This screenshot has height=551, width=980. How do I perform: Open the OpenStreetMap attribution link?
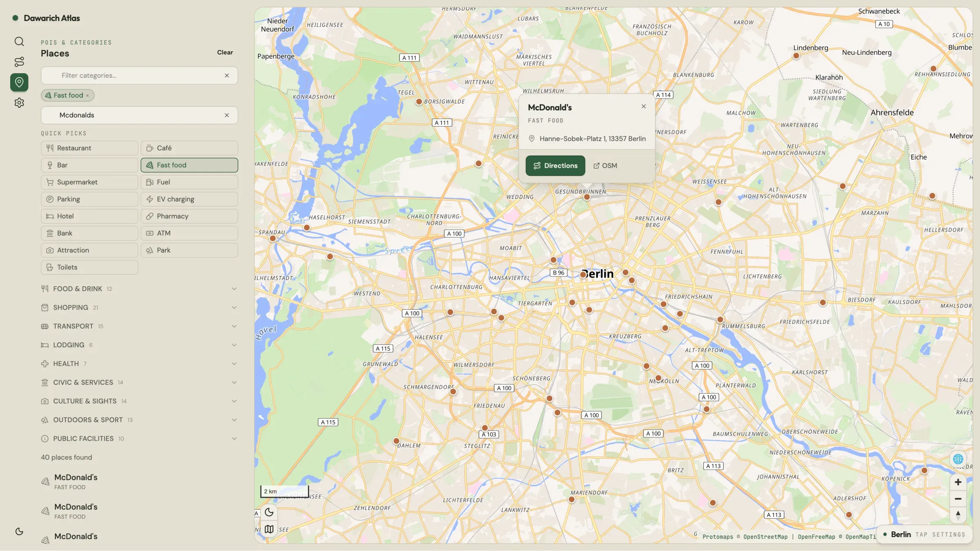[765, 537]
